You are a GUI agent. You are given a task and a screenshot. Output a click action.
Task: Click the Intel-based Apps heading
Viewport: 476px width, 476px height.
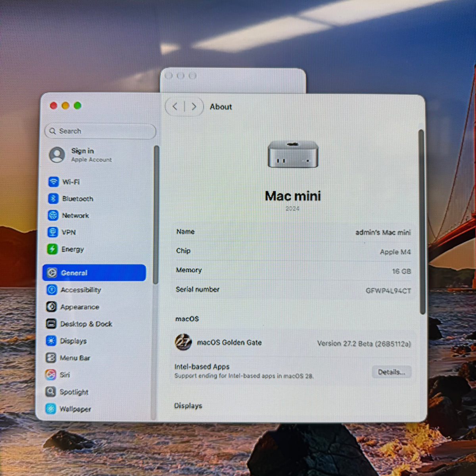(202, 367)
